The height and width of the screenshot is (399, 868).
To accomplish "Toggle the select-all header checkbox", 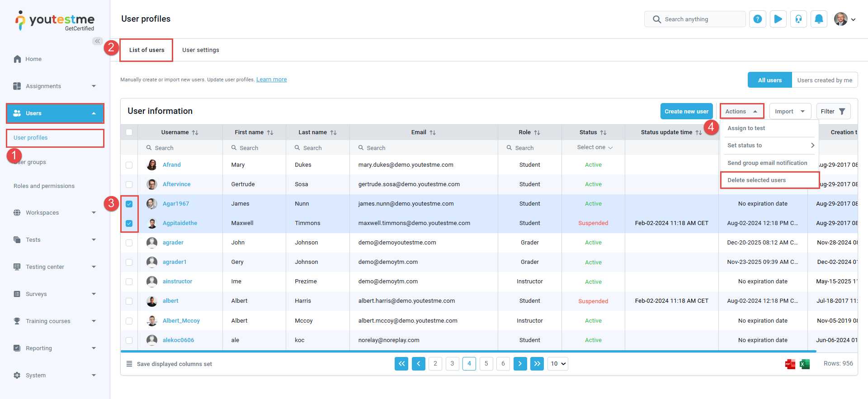I will coord(129,132).
